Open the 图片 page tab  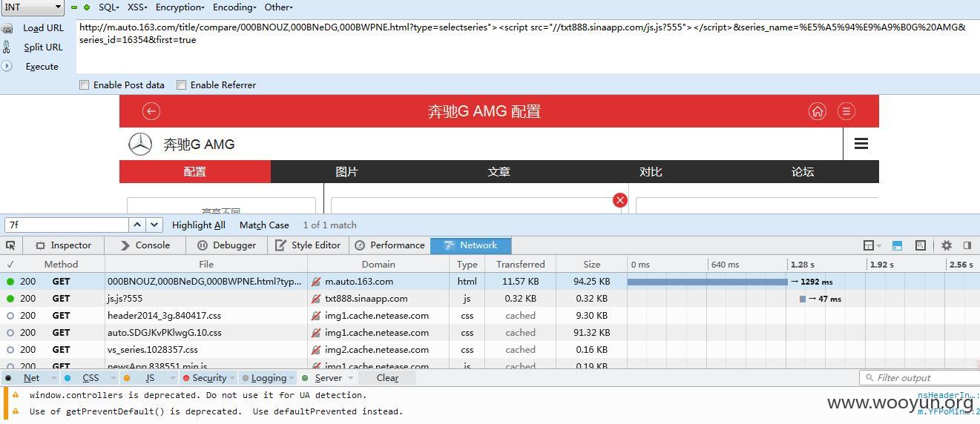346,172
